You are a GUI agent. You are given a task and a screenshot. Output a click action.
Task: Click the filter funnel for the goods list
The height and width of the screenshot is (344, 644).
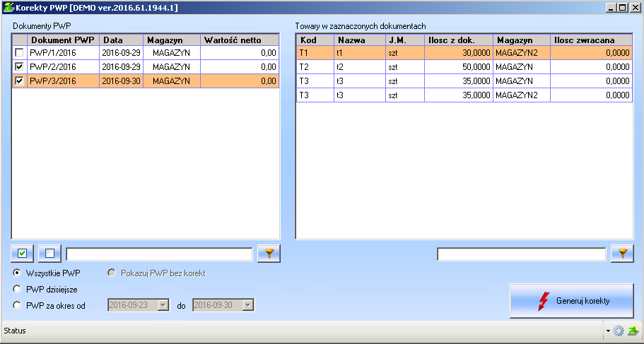622,254
